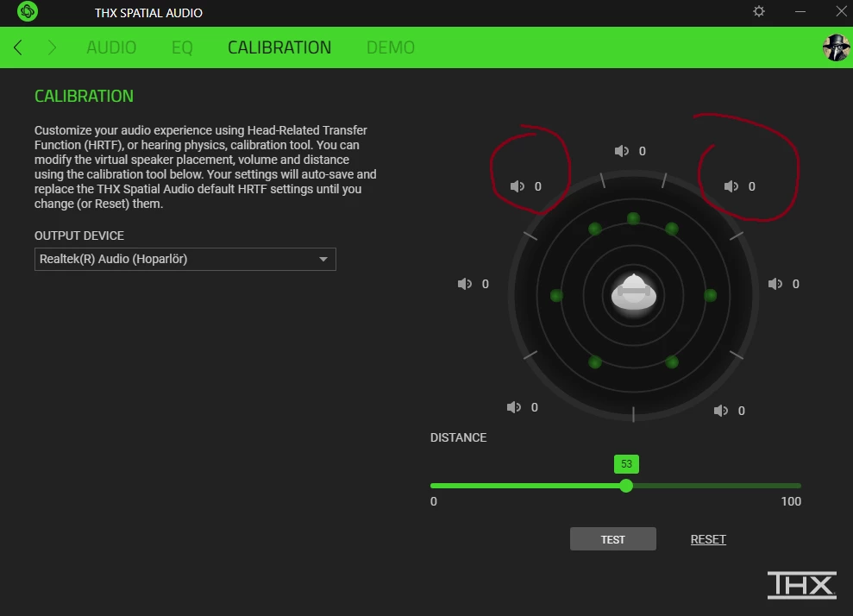The width and height of the screenshot is (853, 616).
Task: Select the front right green speaker dot
Action: (672, 229)
